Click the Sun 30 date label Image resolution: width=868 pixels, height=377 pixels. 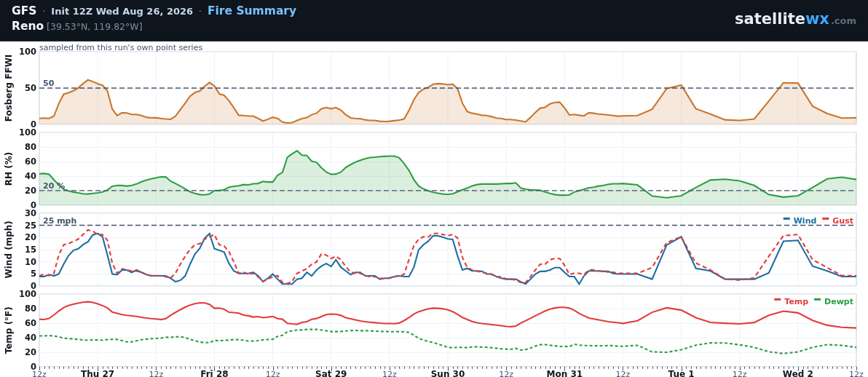448,373
